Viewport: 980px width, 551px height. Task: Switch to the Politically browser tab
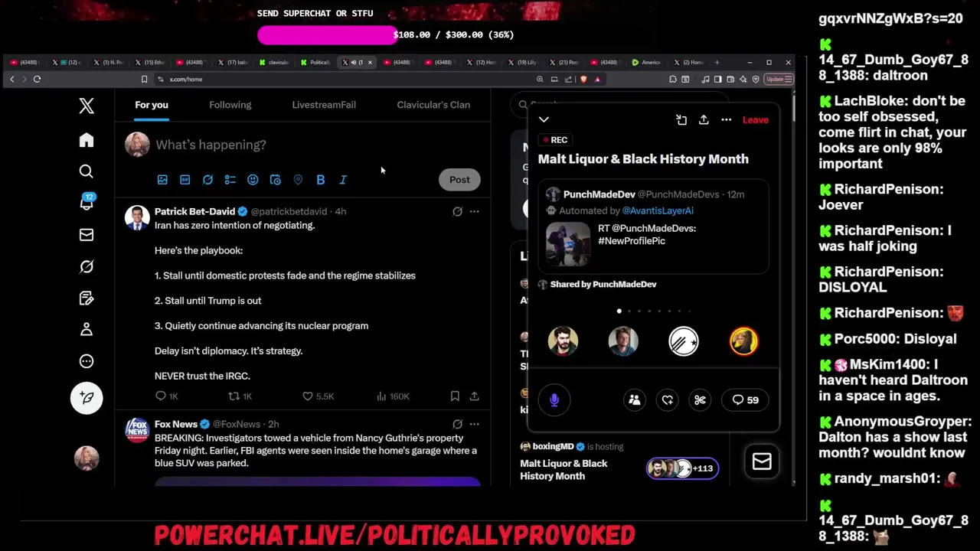coord(316,62)
